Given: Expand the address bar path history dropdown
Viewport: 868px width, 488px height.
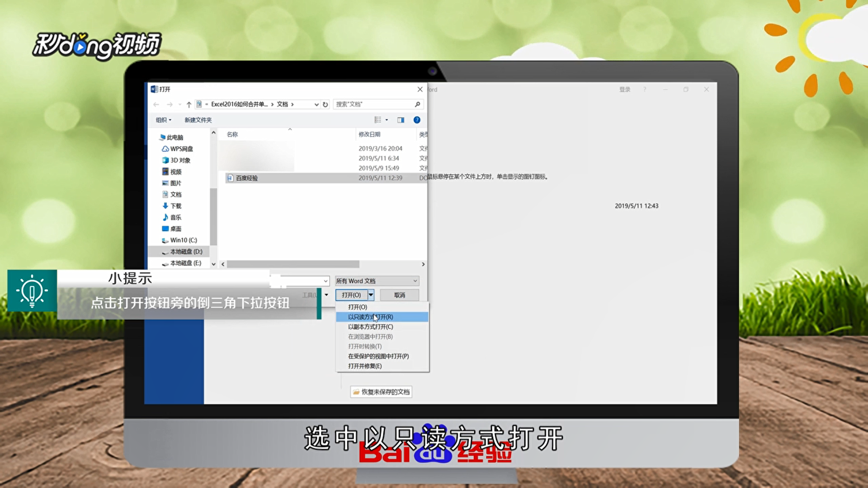Looking at the screenshot, I should pyautogui.click(x=316, y=104).
